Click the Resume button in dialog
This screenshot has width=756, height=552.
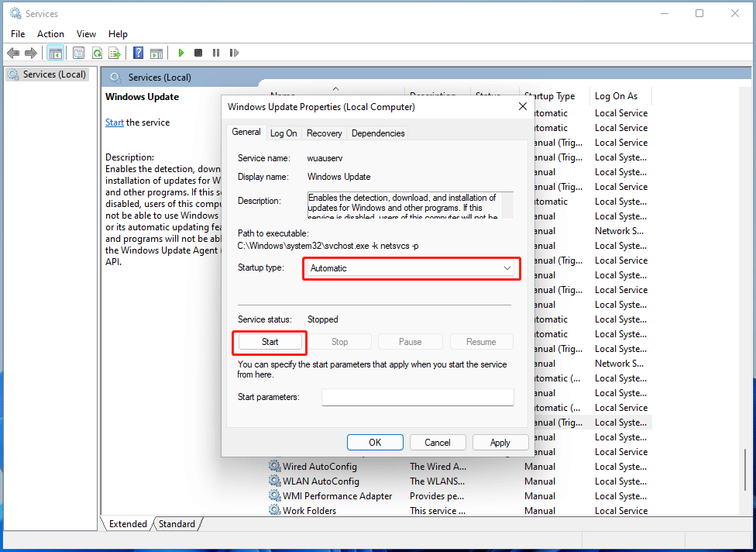481,342
